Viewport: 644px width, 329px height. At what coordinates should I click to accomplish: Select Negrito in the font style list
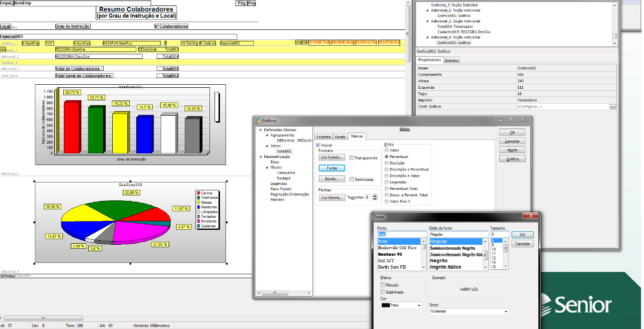pos(439,261)
